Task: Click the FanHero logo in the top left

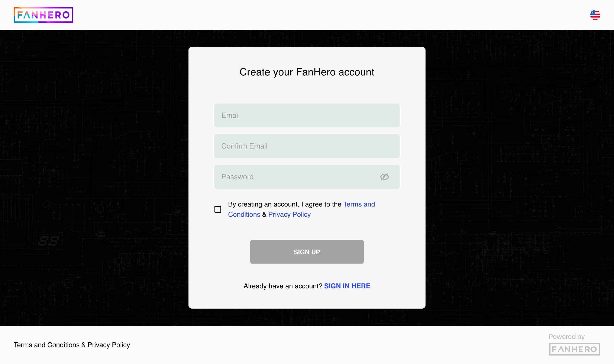Action: click(x=43, y=15)
